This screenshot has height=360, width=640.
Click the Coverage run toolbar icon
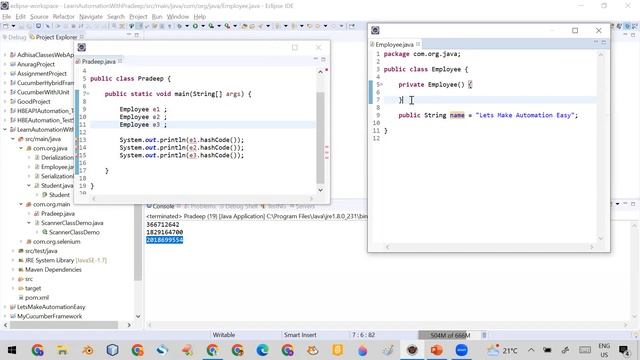(211, 26)
